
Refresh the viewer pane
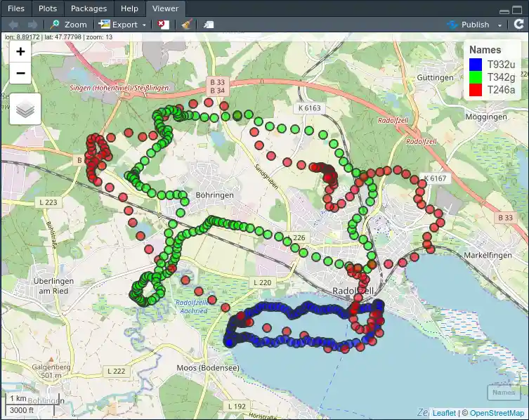518,25
